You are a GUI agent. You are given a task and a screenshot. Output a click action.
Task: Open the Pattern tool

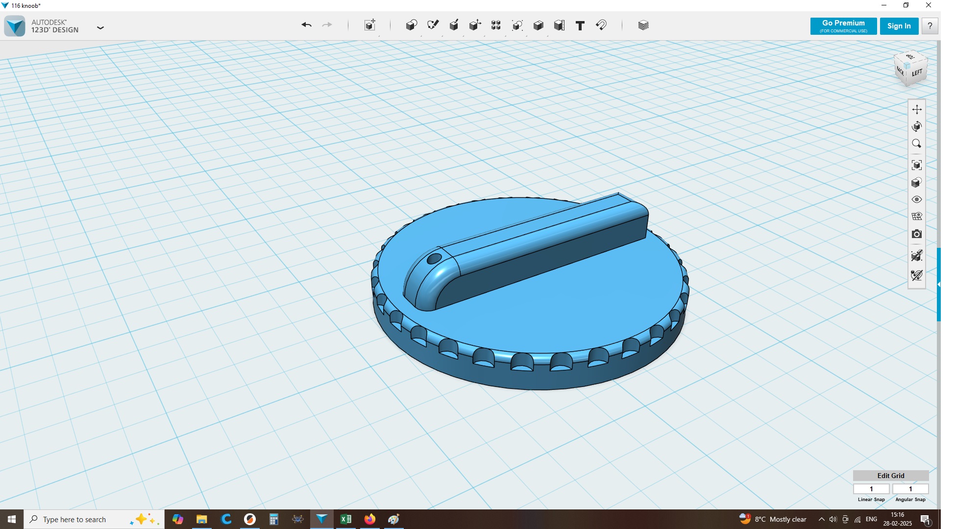coord(496,25)
